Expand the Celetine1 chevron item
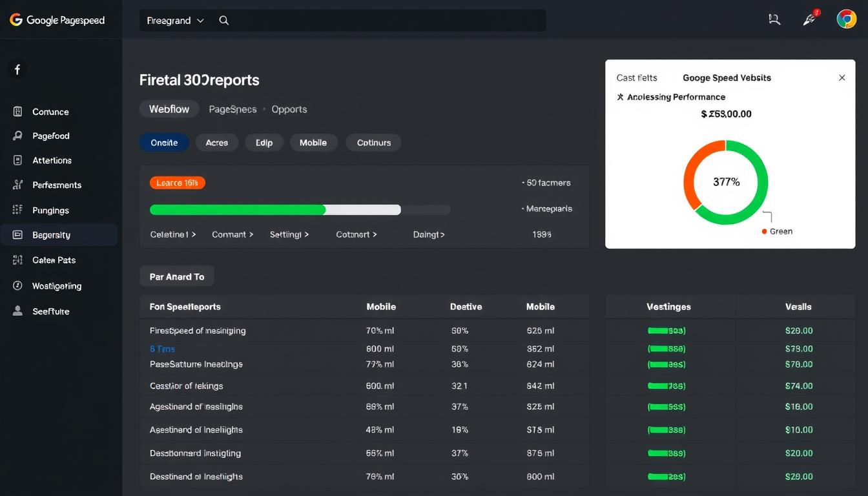The width and height of the screenshot is (868, 496). 173,234
